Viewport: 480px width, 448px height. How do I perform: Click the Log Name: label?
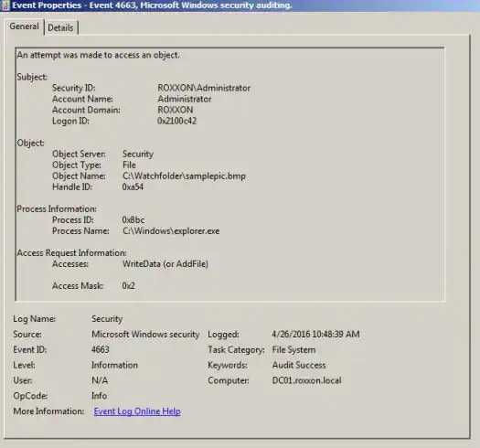coord(35,319)
